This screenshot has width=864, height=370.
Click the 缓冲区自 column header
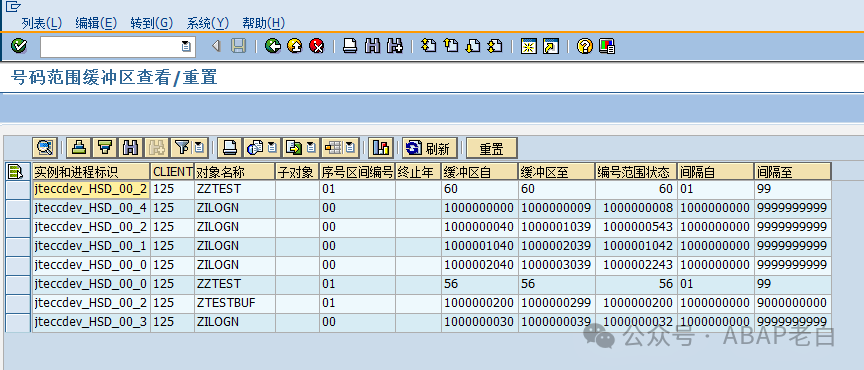pyautogui.click(x=479, y=172)
